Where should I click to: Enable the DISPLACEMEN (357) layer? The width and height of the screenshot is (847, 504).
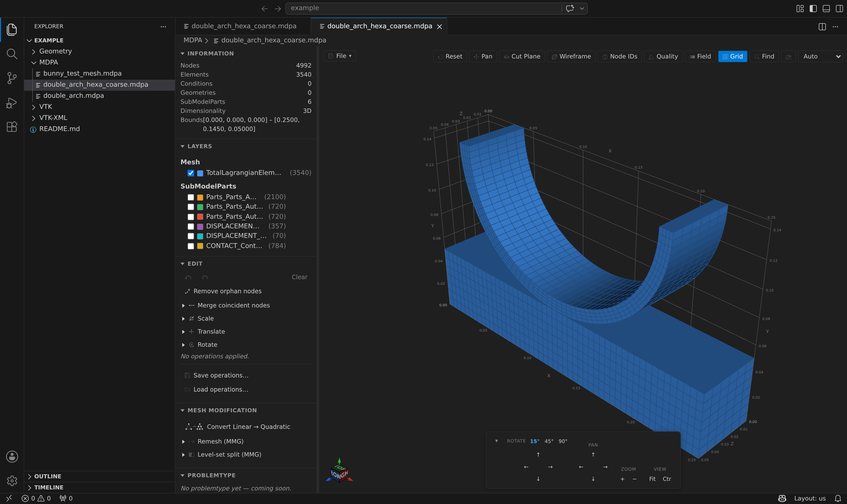coord(191,227)
